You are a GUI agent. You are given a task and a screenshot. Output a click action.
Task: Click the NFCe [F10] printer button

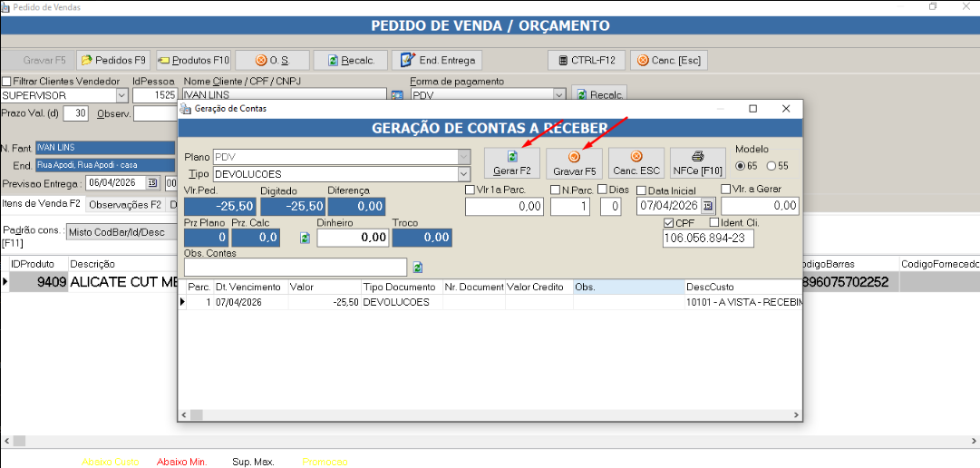697,163
